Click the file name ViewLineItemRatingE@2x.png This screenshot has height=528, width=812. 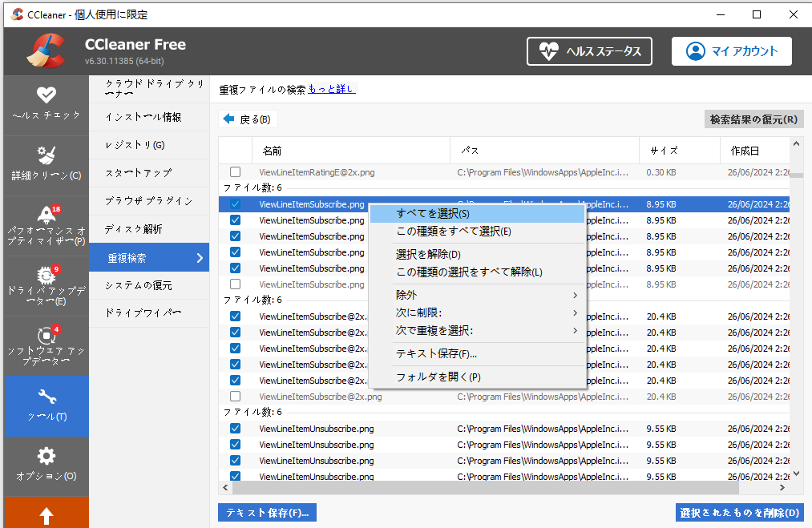tap(317, 172)
